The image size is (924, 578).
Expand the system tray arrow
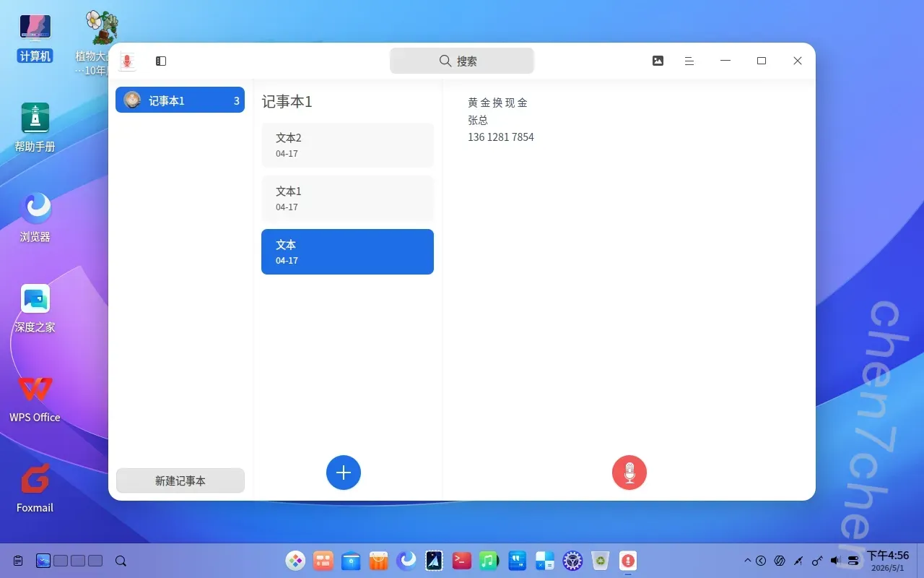tap(748, 561)
